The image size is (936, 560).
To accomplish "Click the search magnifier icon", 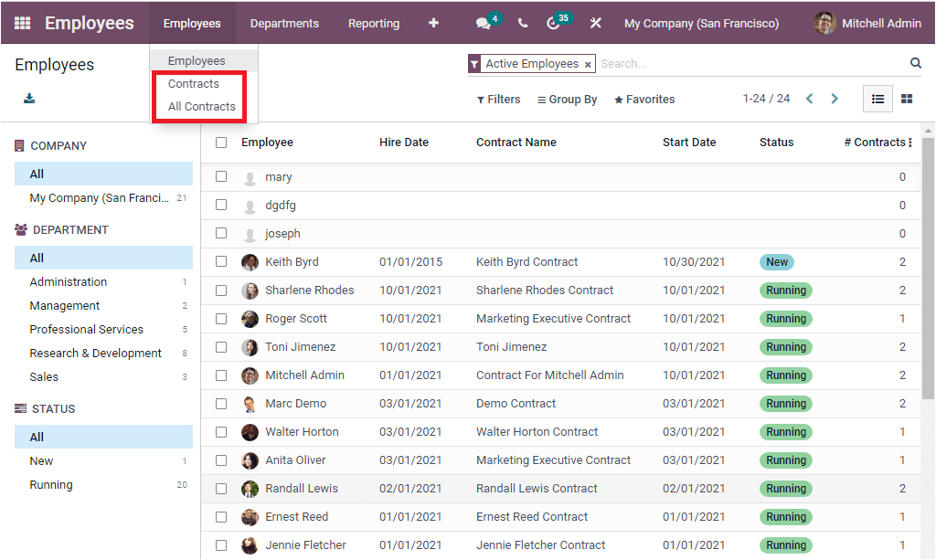I will click(x=915, y=64).
